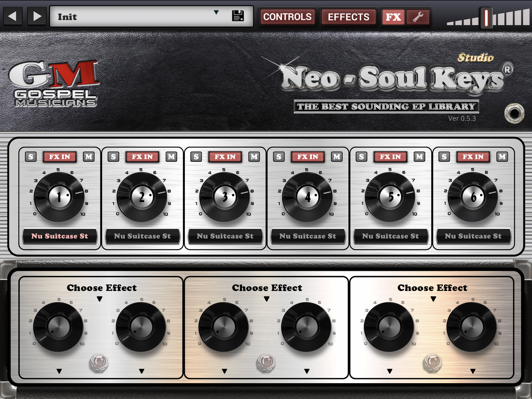Toggle FX IN on layer 5
The image size is (532, 399).
click(390, 157)
